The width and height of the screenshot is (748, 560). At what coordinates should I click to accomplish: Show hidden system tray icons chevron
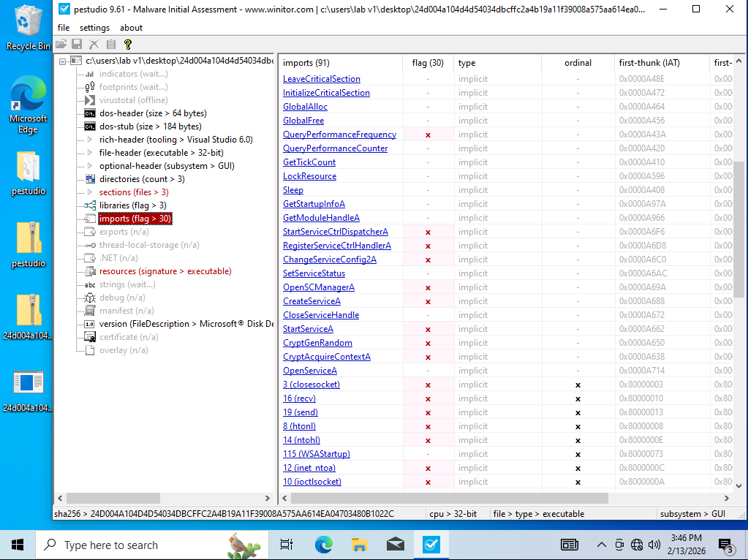pyautogui.click(x=602, y=545)
